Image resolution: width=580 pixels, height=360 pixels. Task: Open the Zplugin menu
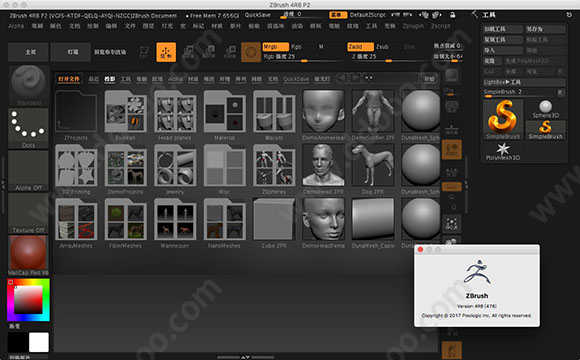pyautogui.click(x=413, y=26)
